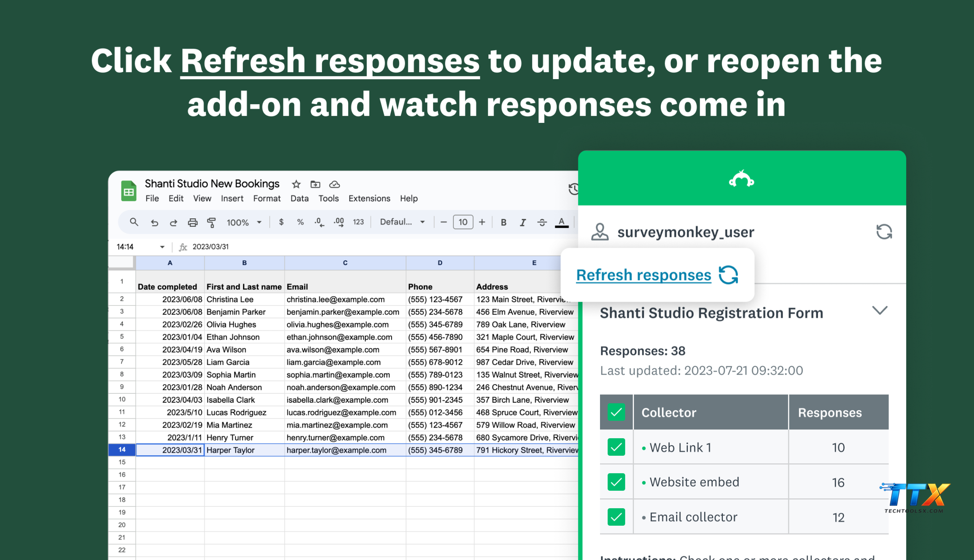Click the Help menu
Viewport: 974px width, 560px height.
409,199
